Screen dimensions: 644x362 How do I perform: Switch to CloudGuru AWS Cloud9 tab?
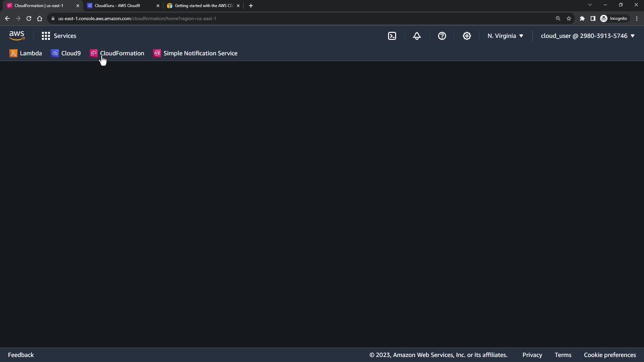tap(117, 6)
